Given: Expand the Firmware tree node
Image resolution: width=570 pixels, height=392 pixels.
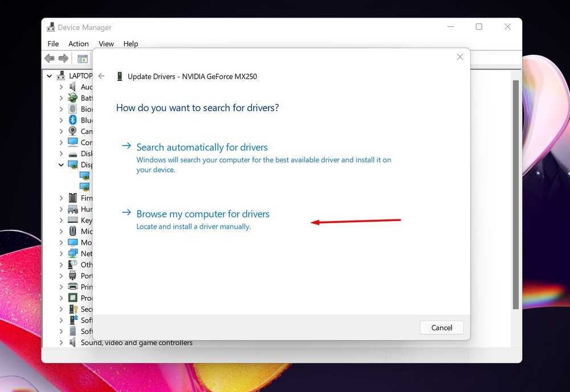Looking at the screenshot, I should point(61,198).
